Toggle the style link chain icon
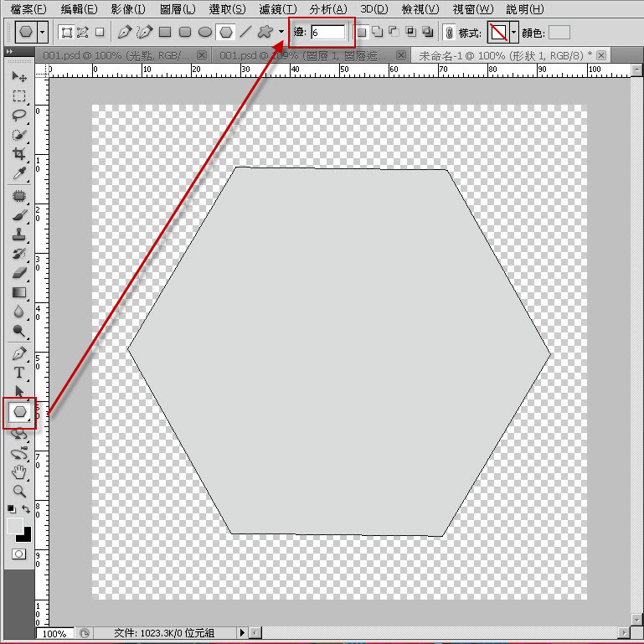Viewport: 644px width, 644px height. tap(450, 33)
